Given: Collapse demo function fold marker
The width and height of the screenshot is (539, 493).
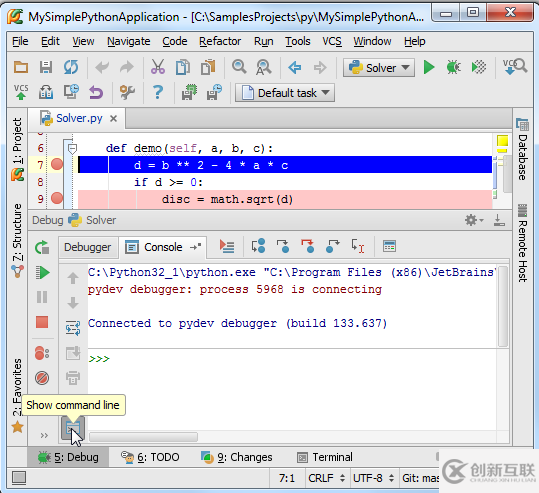Looking at the screenshot, I should (72, 149).
